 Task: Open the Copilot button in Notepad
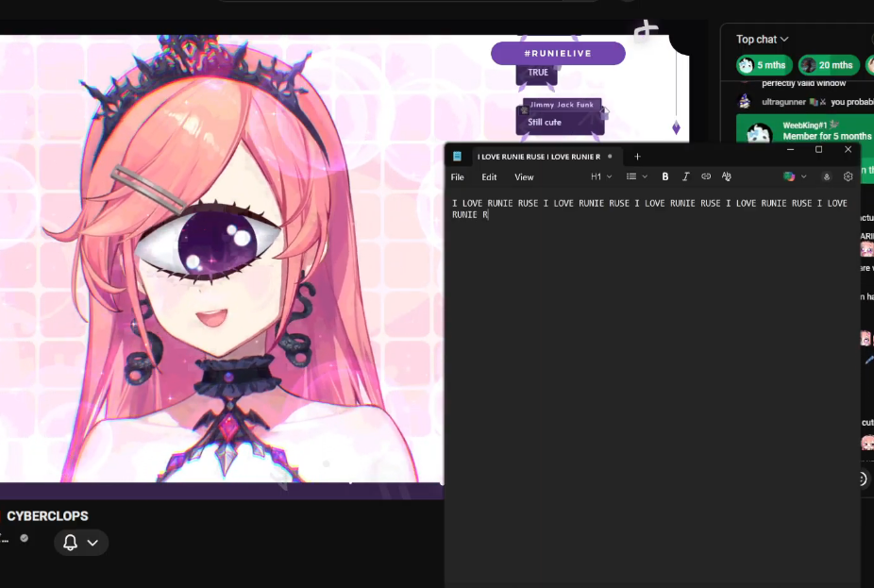click(x=789, y=176)
